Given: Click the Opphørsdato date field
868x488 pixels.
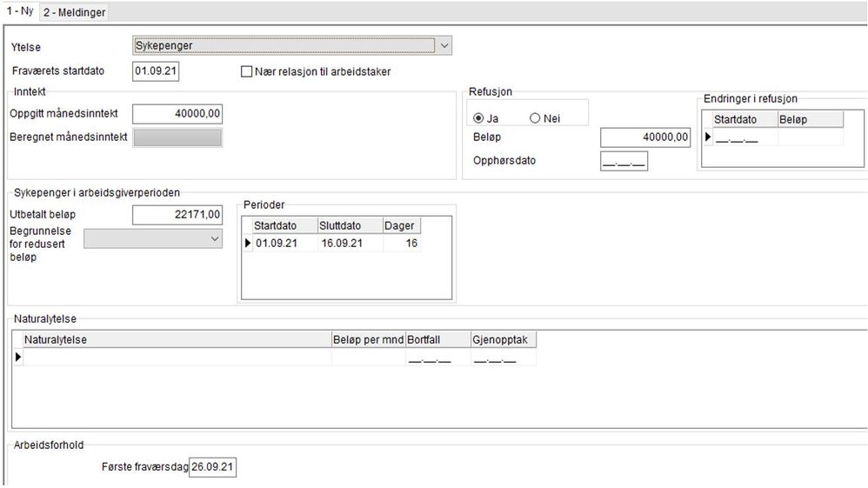Looking at the screenshot, I should (624, 161).
